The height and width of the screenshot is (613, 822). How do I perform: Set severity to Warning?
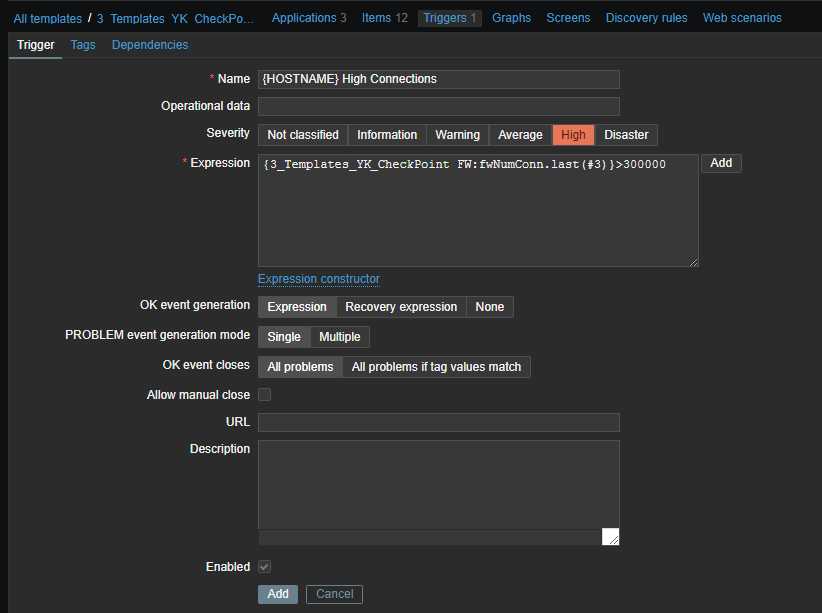coord(457,135)
